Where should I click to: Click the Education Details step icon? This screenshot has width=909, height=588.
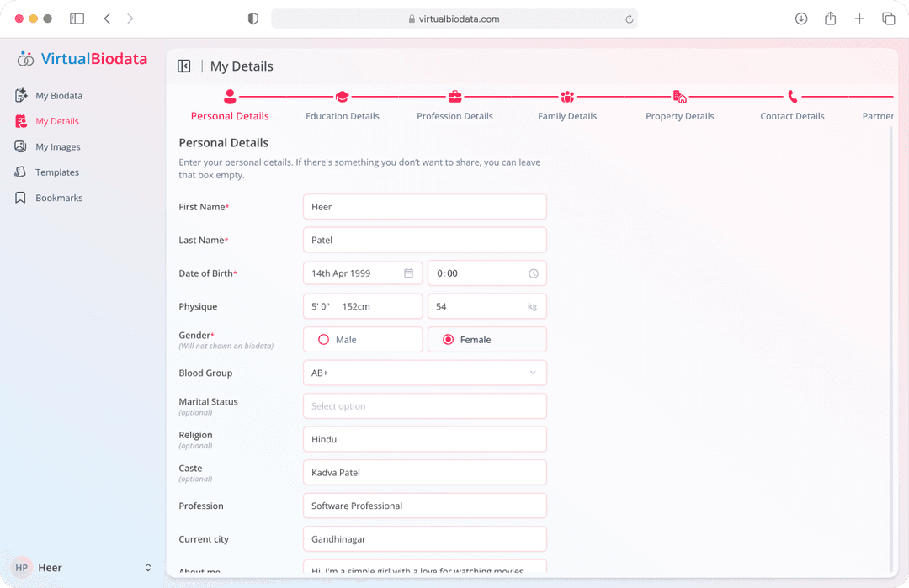tap(342, 97)
